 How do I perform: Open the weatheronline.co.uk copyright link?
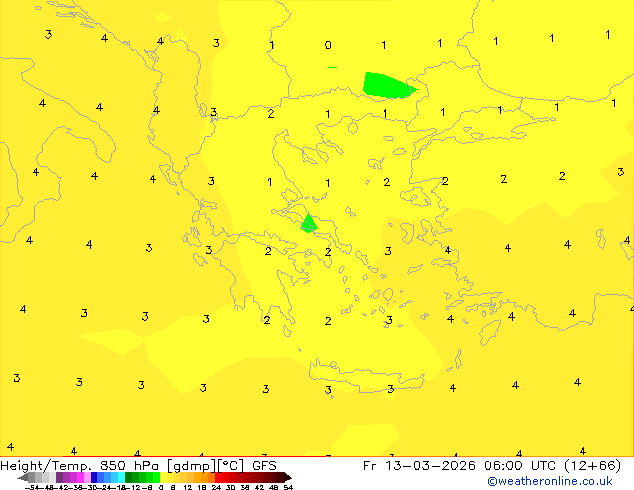click(550, 481)
